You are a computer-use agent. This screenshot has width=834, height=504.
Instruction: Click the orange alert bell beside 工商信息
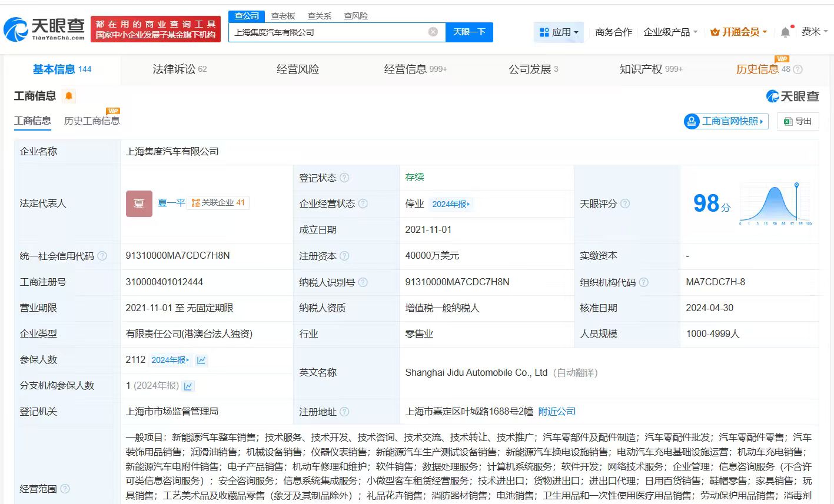pos(69,96)
